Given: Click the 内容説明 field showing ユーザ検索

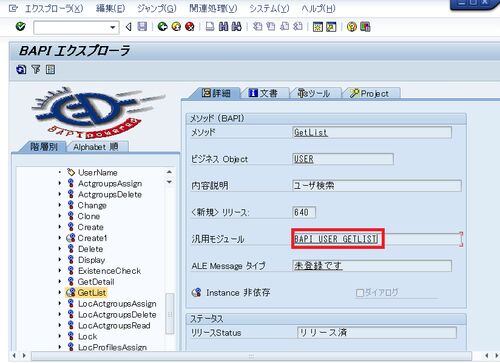Looking at the screenshot, I should coord(377,185).
